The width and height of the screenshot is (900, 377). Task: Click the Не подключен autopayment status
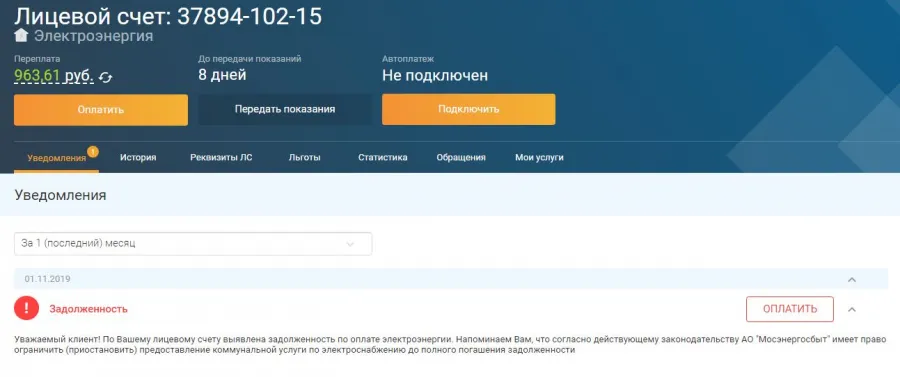[435, 75]
